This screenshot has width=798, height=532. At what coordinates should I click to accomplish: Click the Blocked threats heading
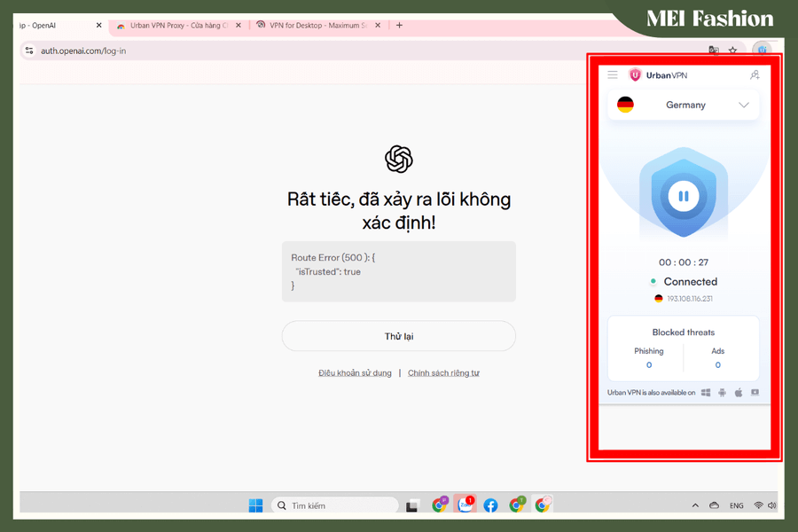[684, 332]
